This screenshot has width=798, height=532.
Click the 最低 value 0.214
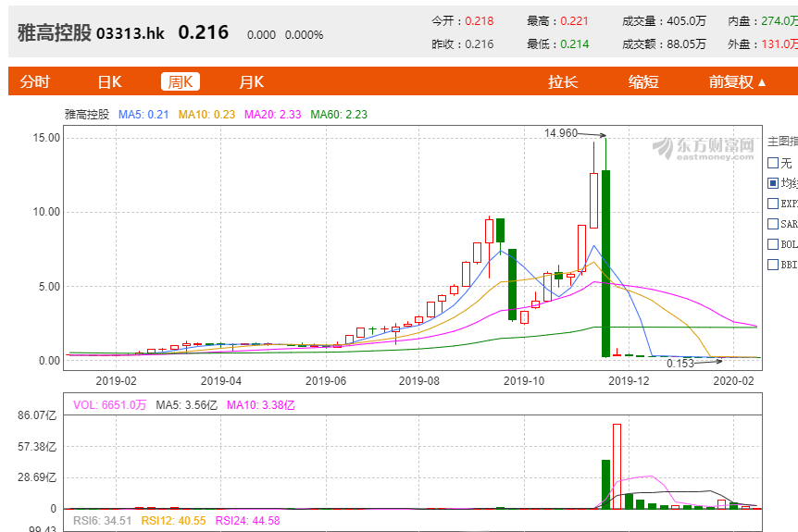575,44
